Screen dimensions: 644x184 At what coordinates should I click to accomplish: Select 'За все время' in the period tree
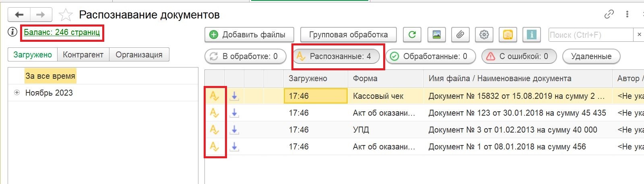(50, 76)
